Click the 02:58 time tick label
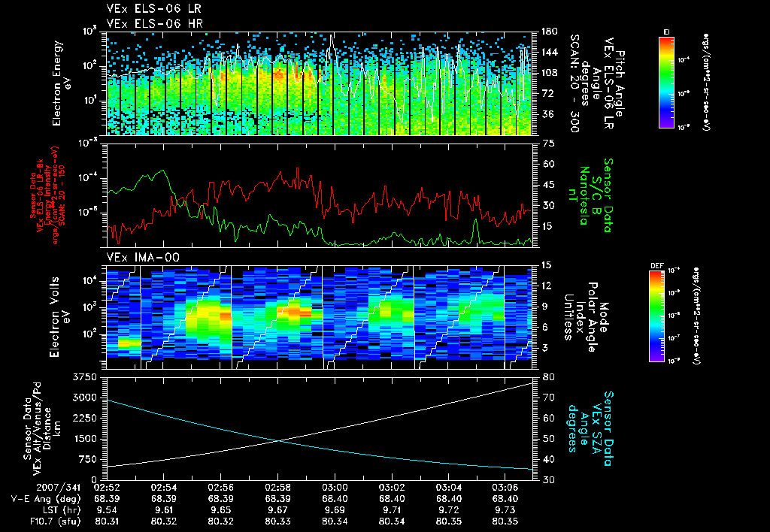 coord(278,488)
